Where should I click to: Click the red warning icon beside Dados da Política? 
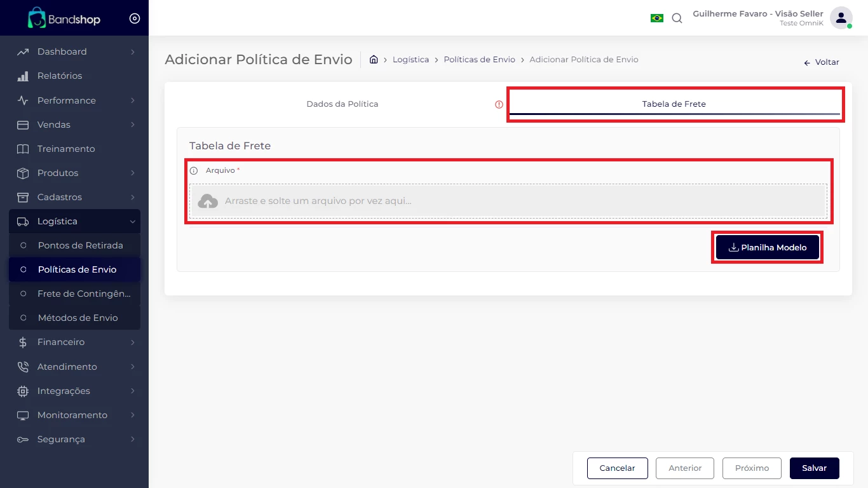[x=499, y=104]
